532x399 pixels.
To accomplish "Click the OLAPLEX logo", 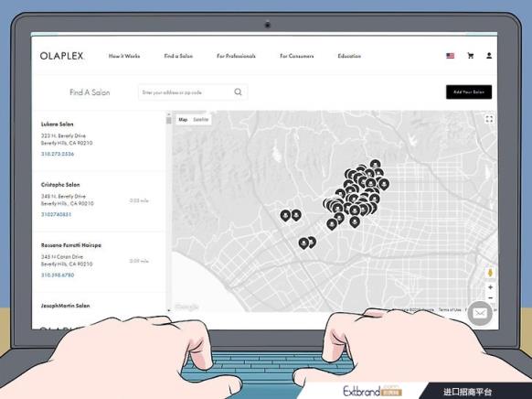I will click(62, 56).
